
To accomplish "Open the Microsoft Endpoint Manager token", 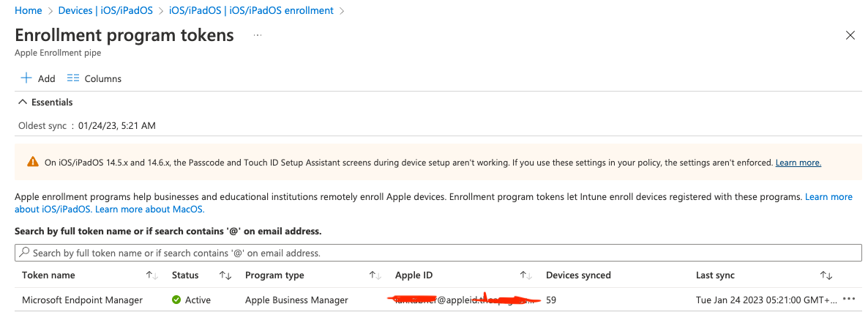I will tap(82, 300).
